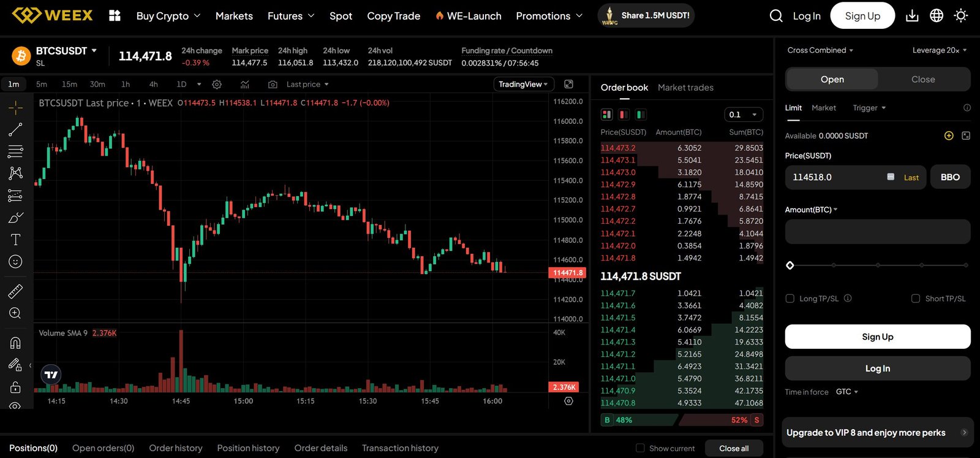The image size is (980, 458).
Task: Switch light/dark theme
Action: pos(961,16)
